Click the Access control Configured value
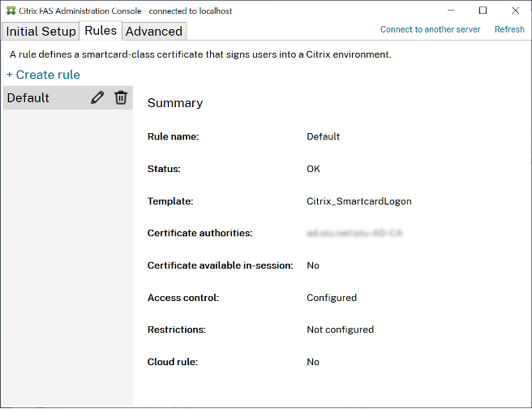This screenshot has width=532, height=409. 331,298
